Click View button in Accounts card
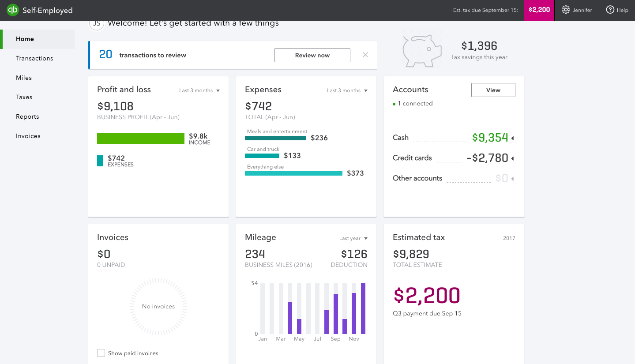The width and height of the screenshot is (635, 364). pyautogui.click(x=493, y=90)
